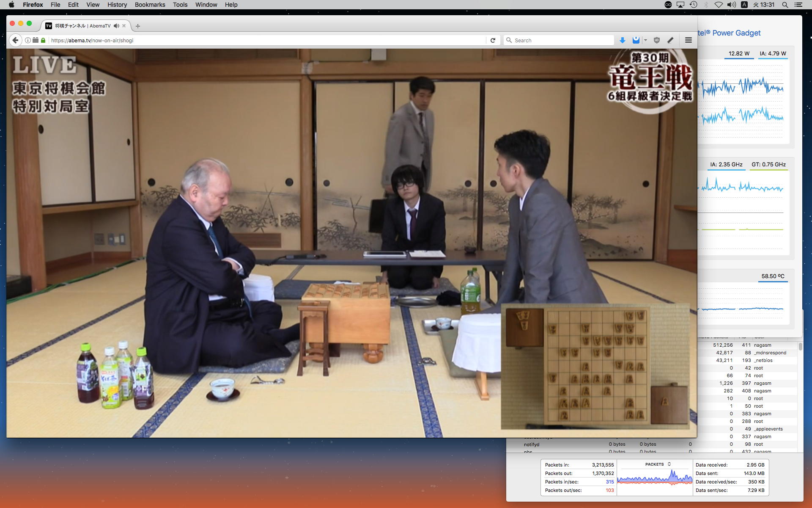Open the PACKETS graph type selector
This screenshot has height=508, width=812.
point(658,464)
